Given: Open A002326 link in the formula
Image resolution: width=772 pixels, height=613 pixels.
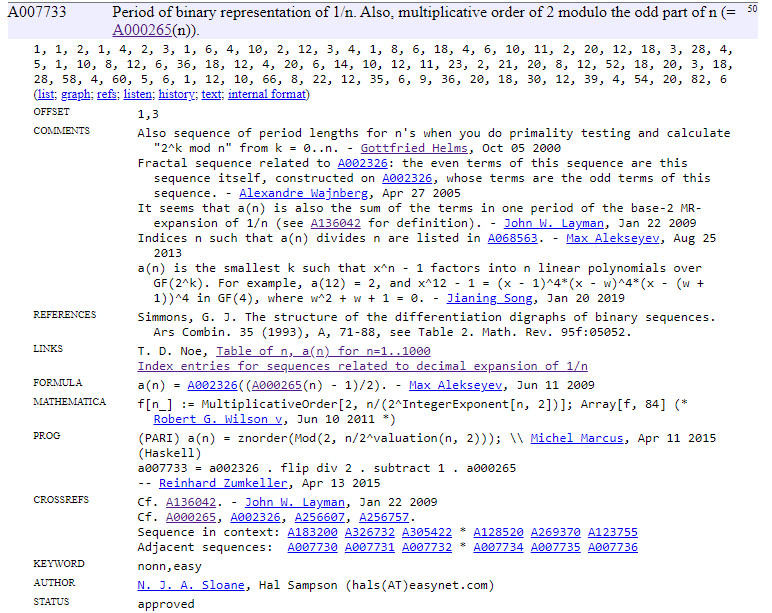Looking at the screenshot, I should tap(212, 385).
